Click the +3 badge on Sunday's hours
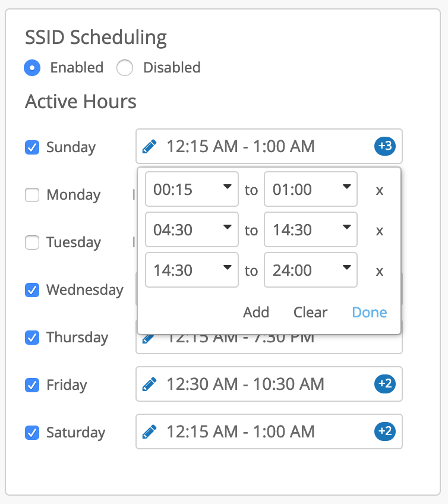This screenshot has height=504, width=448. click(x=385, y=146)
